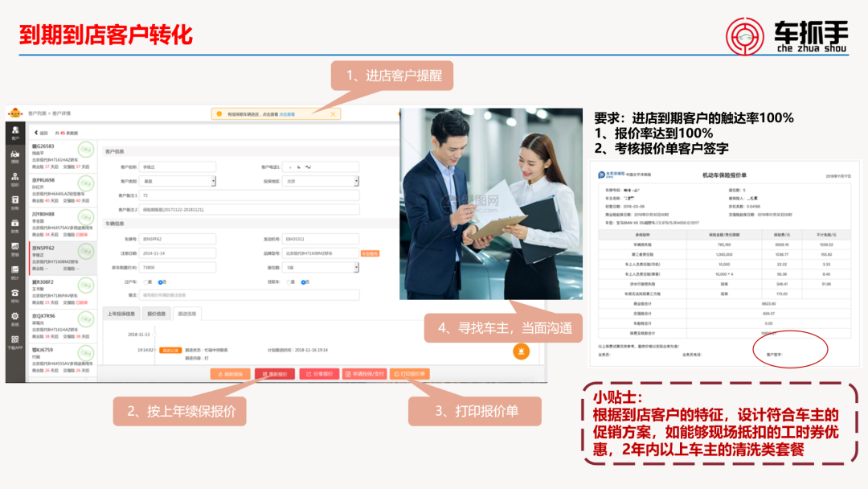
Task: Open the 客户 (Customer) sidebar icon
Action: [15, 133]
